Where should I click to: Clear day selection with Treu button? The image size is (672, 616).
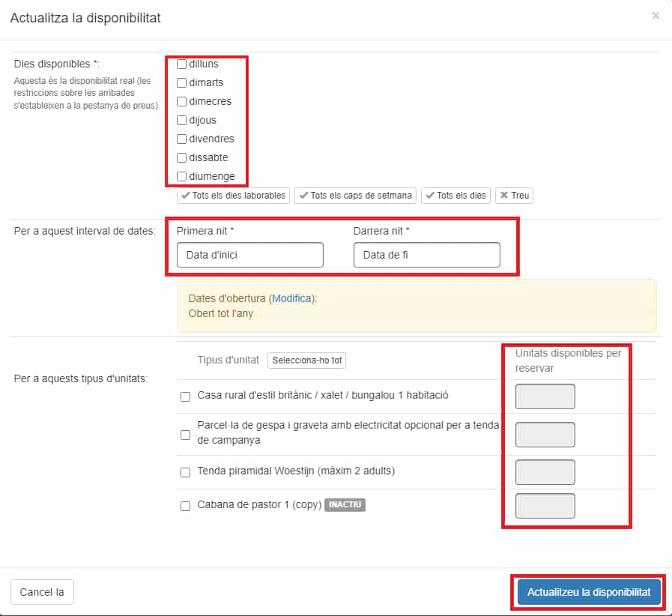click(514, 196)
